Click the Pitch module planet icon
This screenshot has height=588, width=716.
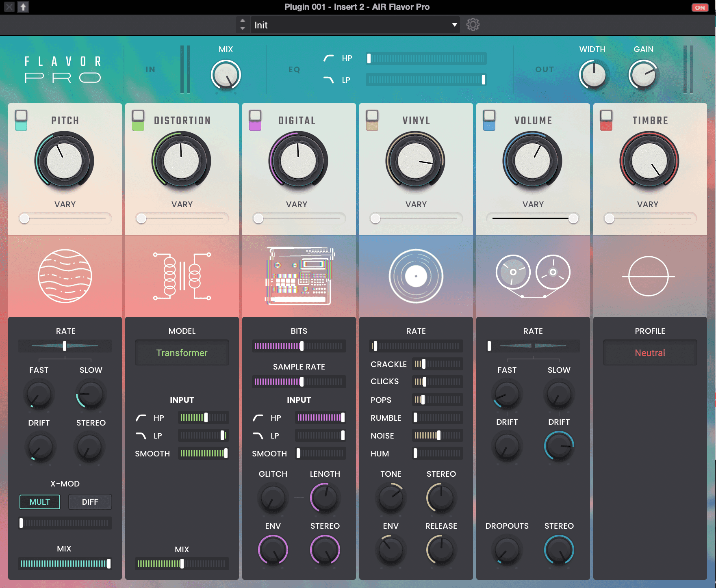(x=65, y=276)
